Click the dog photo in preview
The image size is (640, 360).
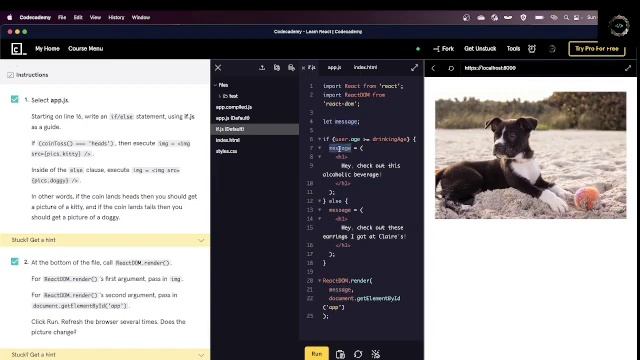(530, 155)
